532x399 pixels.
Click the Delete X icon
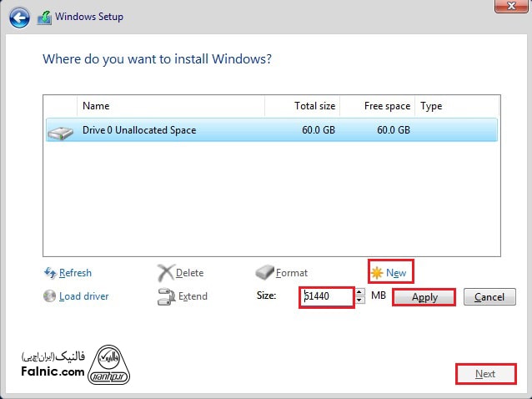pos(165,273)
